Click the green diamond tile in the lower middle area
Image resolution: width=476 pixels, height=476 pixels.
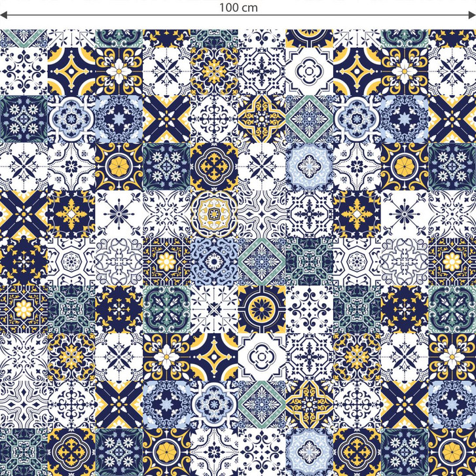[261, 403]
